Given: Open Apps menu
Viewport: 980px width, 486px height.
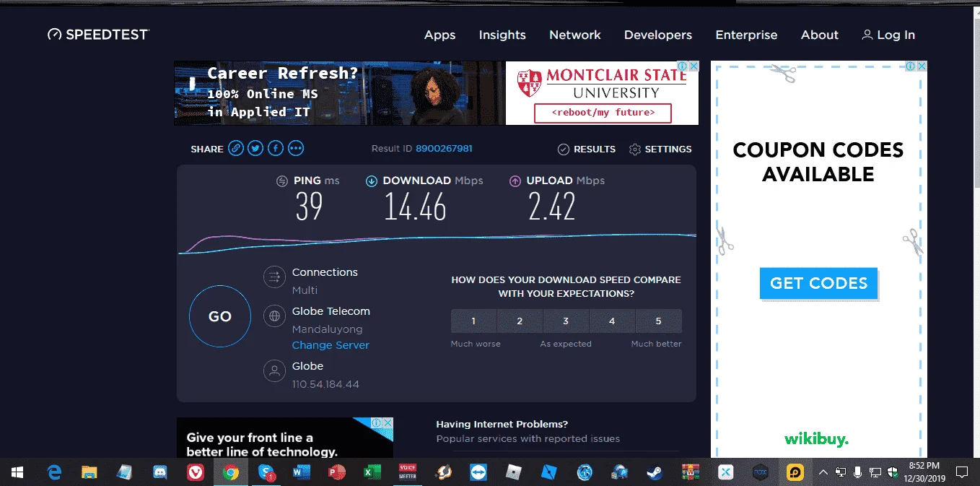Looking at the screenshot, I should point(440,35).
